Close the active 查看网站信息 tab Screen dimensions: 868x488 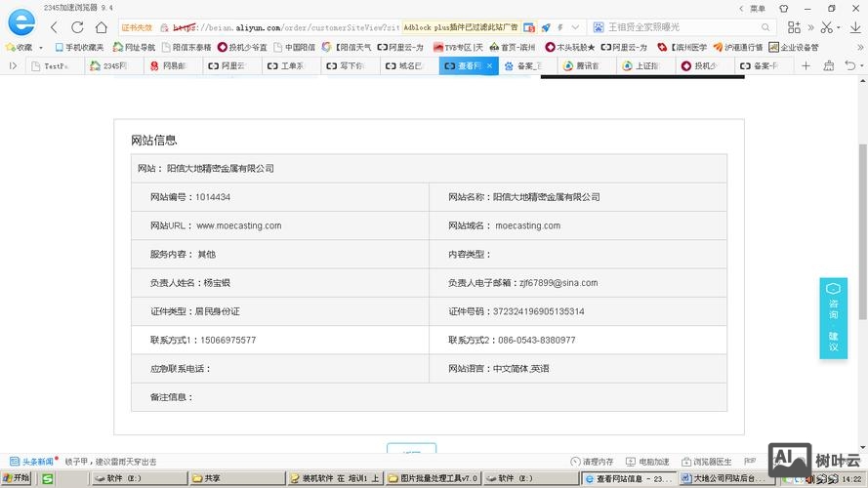coord(490,66)
